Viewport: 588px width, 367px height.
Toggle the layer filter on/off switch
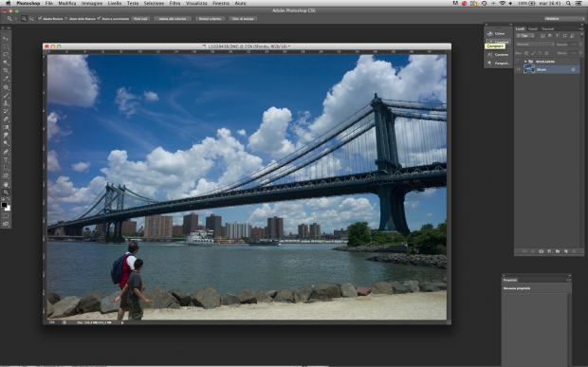(x=582, y=36)
